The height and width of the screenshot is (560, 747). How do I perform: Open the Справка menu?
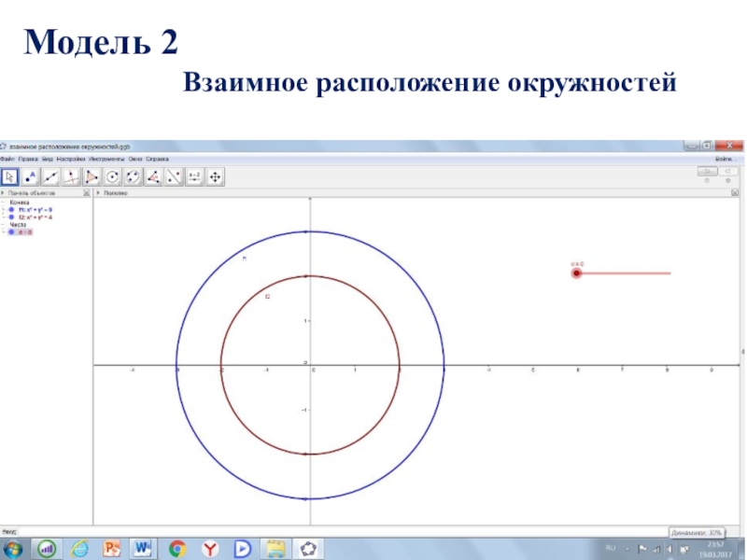click(157, 159)
